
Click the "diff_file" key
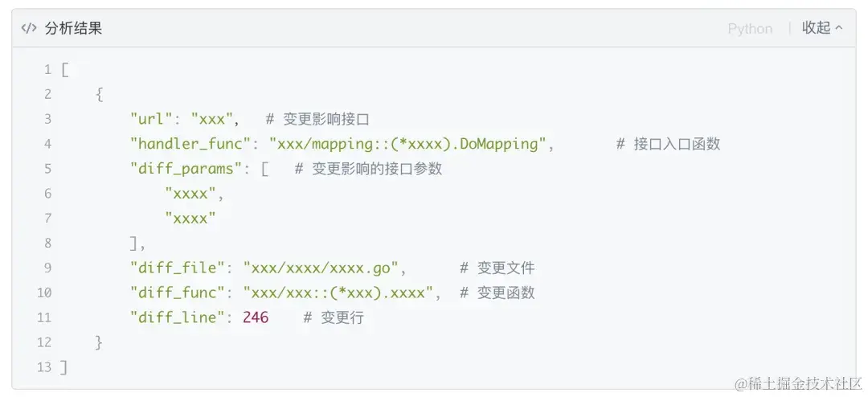(x=174, y=268)
